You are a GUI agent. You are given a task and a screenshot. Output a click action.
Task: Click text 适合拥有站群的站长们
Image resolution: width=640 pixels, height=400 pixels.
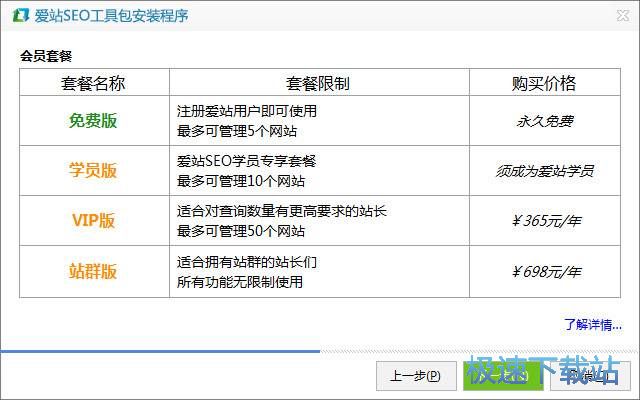tap(247, 262)
